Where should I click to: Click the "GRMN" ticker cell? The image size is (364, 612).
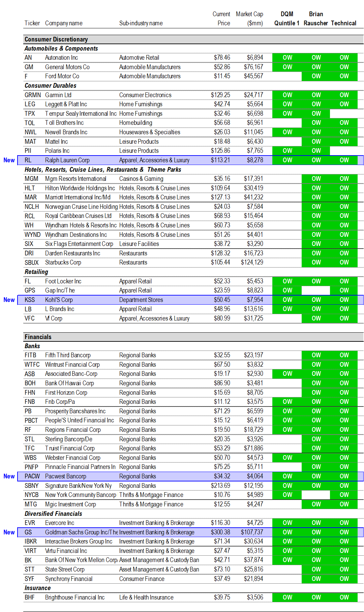(33, 95)
